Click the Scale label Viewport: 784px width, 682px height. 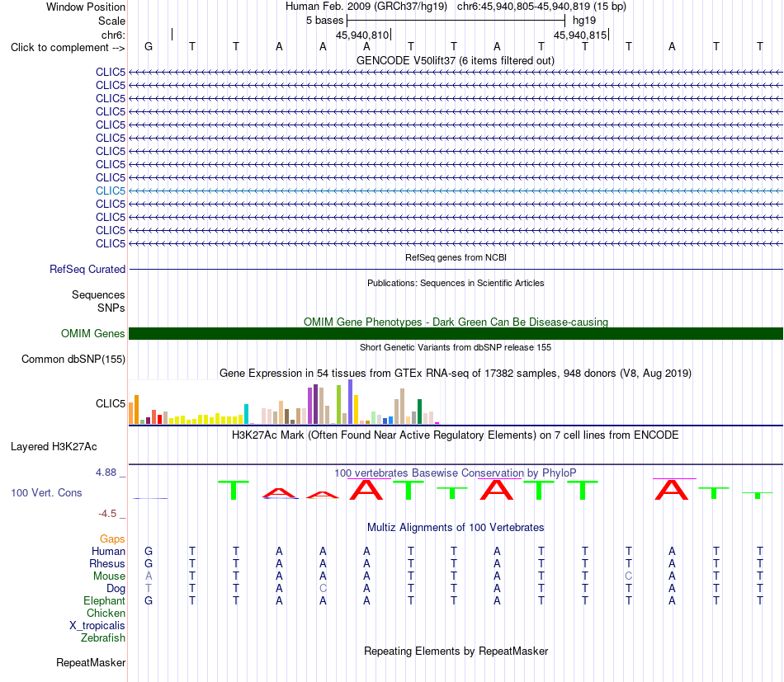[112, 21]
